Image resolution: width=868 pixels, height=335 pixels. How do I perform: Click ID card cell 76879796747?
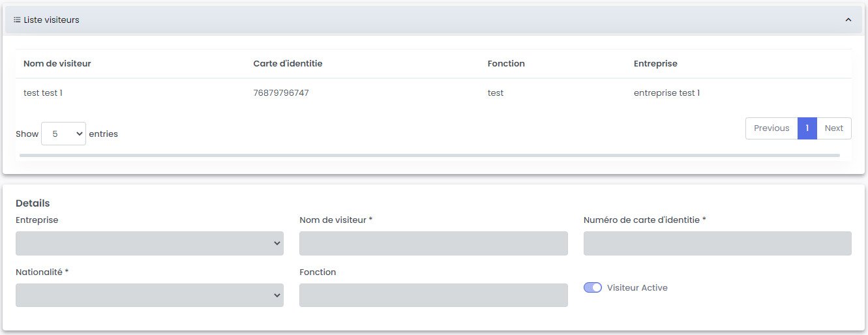click(x=281, y=93)
